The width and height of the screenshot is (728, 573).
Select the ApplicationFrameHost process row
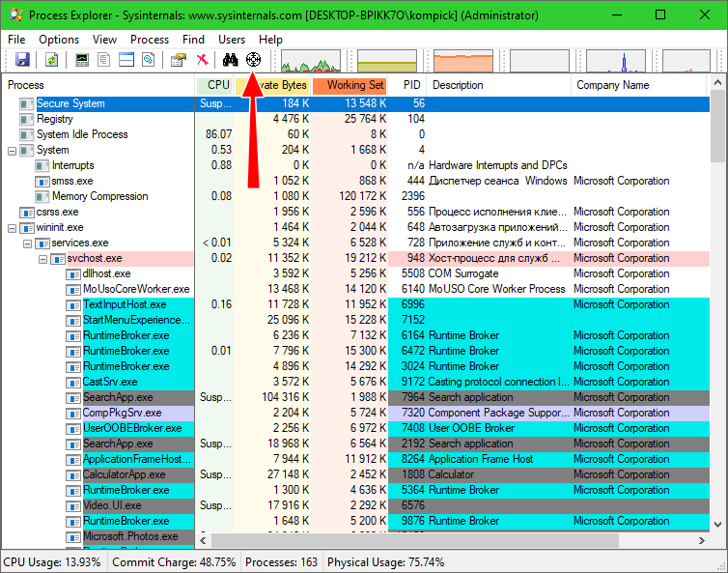click(x=355, y=459)
